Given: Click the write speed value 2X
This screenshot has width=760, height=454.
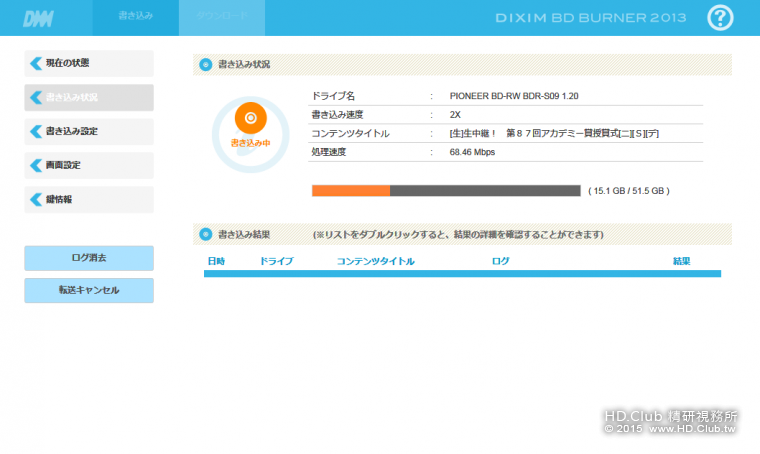Looking at the screenshot, I should coord(455,115).
